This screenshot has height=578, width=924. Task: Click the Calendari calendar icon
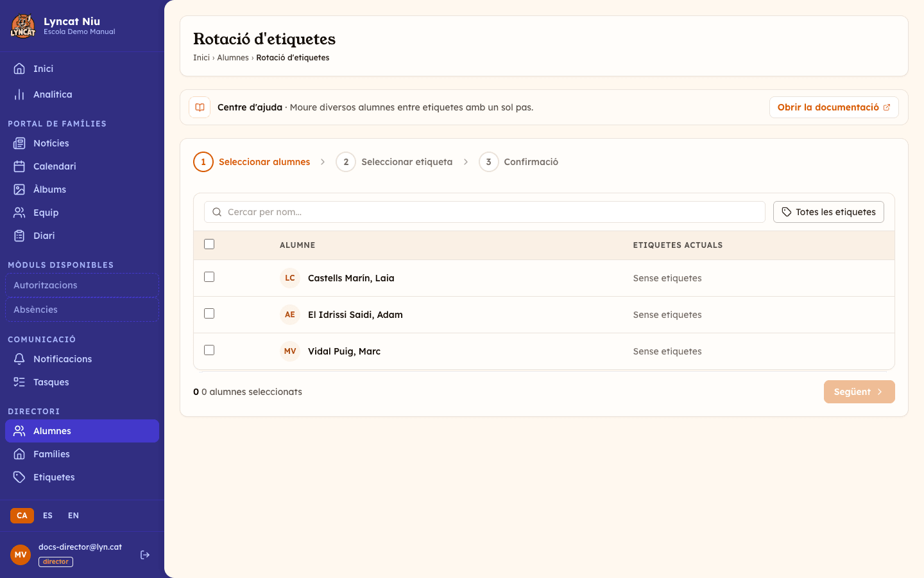click(19, 166)
